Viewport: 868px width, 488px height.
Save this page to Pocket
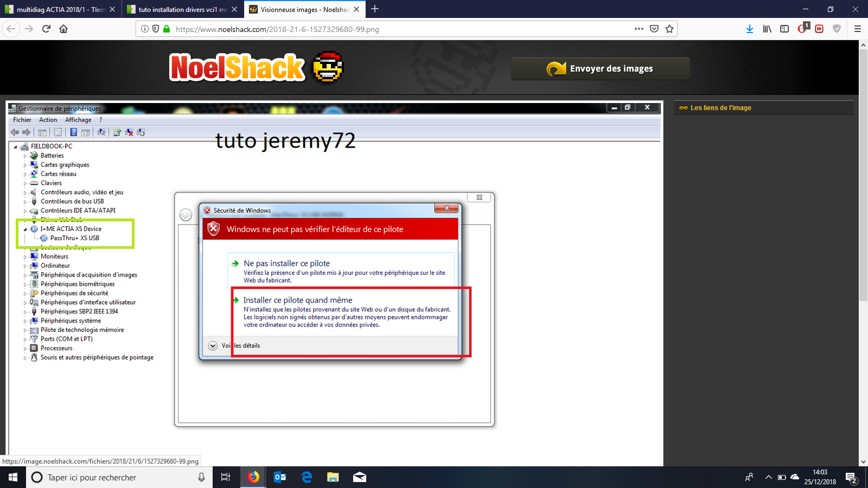coord(654,29)
